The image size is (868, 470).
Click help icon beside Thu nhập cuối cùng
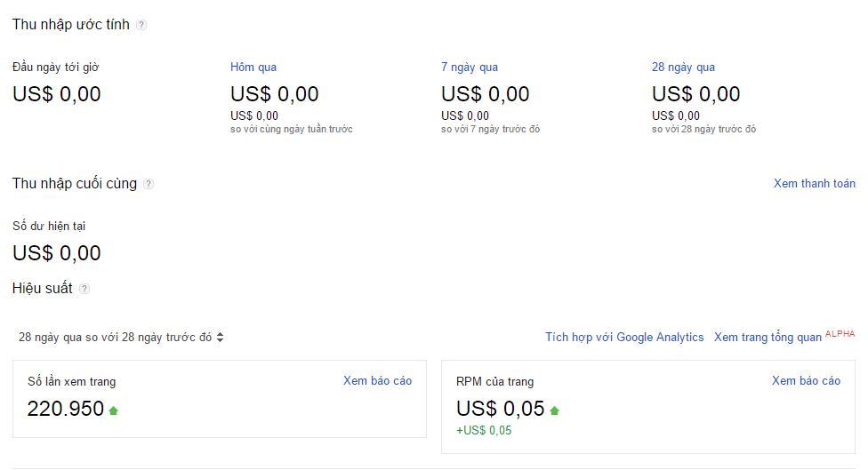tap(149, 184)
